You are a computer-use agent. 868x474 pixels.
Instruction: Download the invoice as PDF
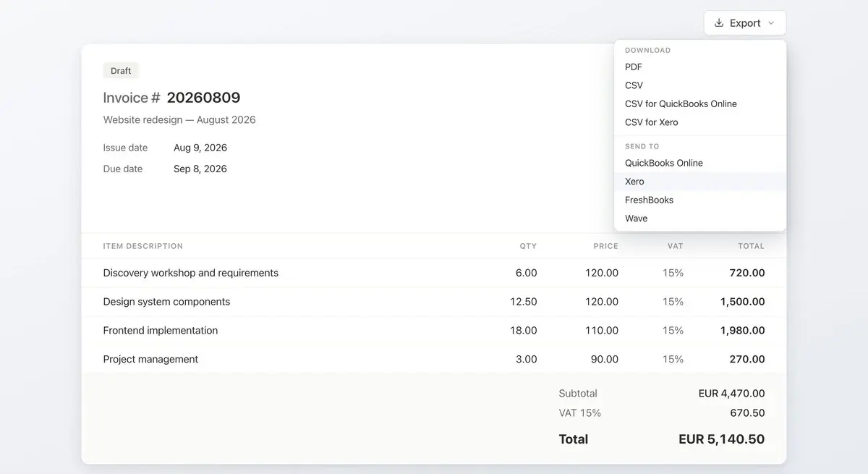tap(700, 67)
